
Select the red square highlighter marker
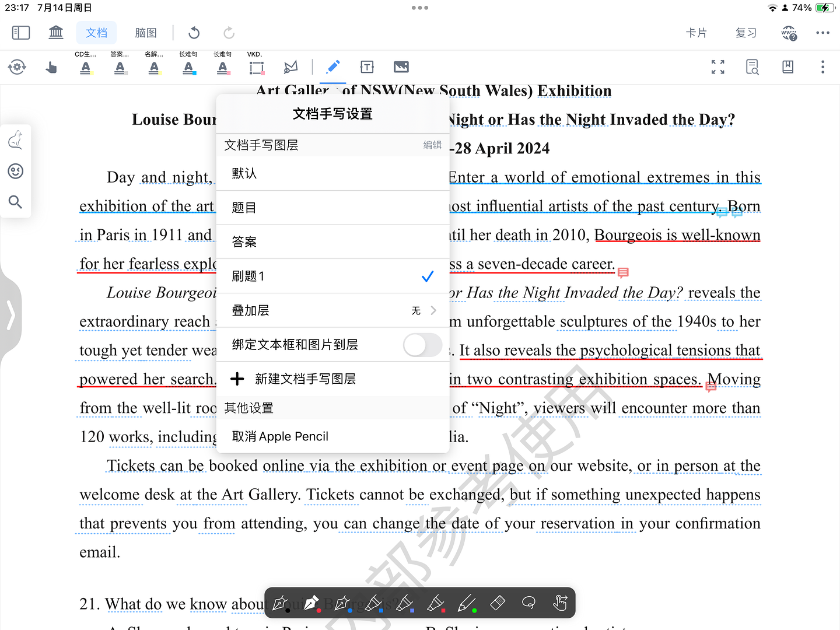click(436, 603)
